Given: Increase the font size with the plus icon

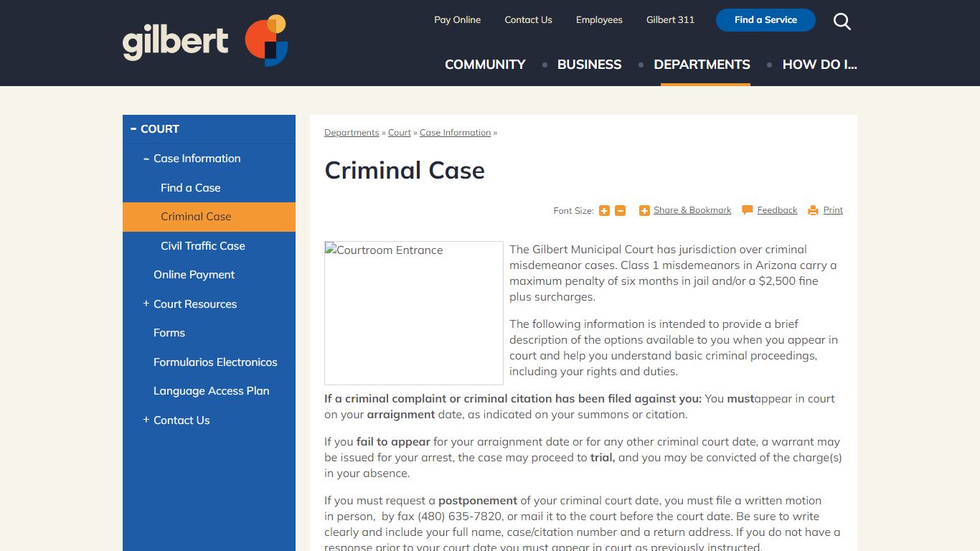Looking at the screenshot, I should click(x=604, y=210).
